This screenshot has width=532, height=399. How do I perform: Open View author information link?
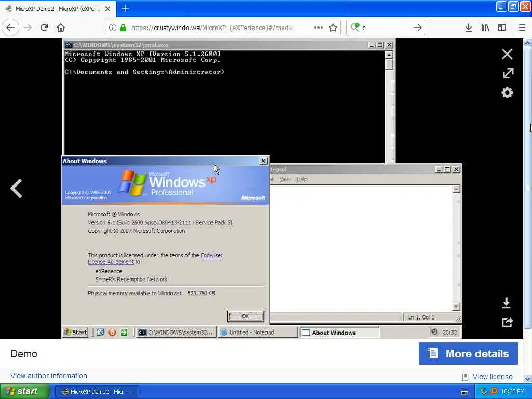click(48, 376)
